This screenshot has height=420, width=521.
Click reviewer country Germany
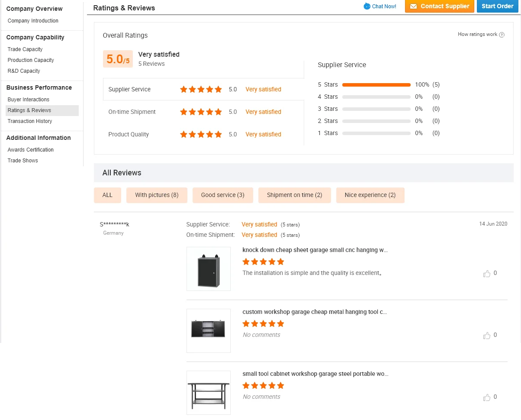[113, 233]
